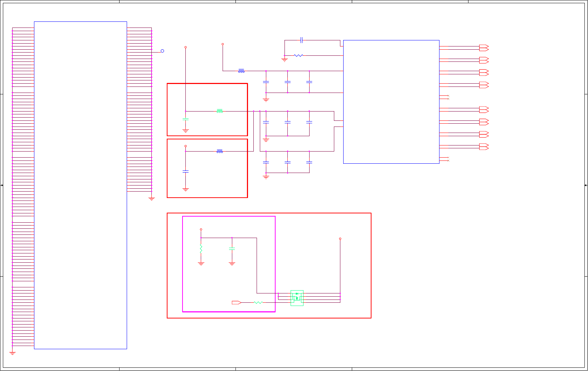Click the ground symbol at the connector's bottom-left corner

(13, 353)
